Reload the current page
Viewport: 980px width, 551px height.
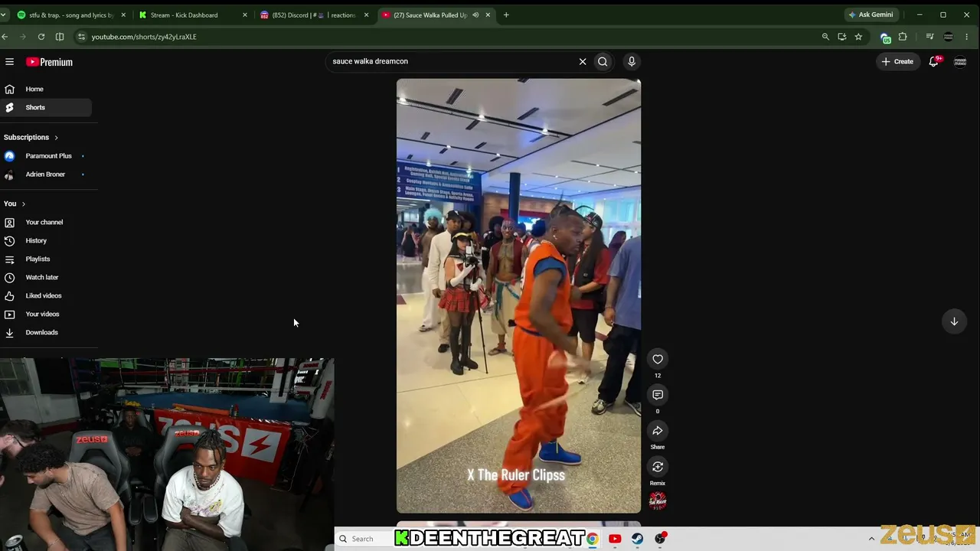pos(41,37)
